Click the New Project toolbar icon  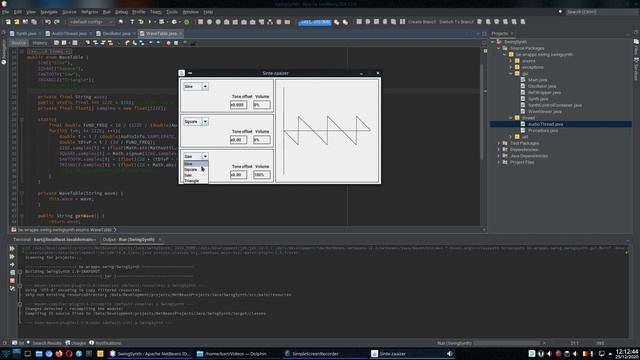pos(16,22)
